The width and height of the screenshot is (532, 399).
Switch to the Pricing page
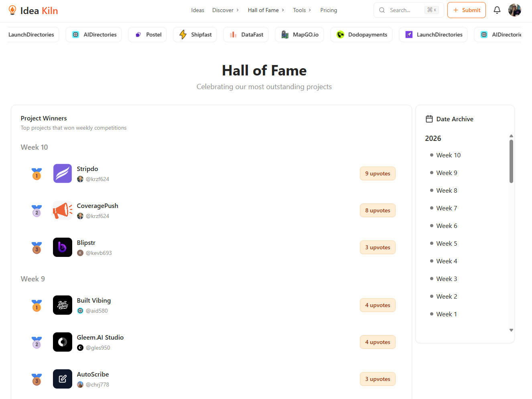coord(329,10)
